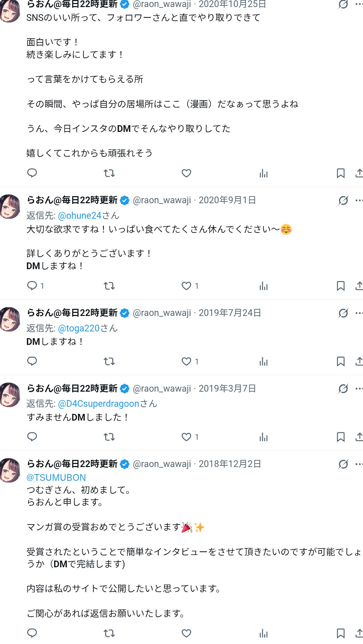Open profile avatar on the 2018 tweet
This screenshot has width=363, height=644.
point(9,470)
